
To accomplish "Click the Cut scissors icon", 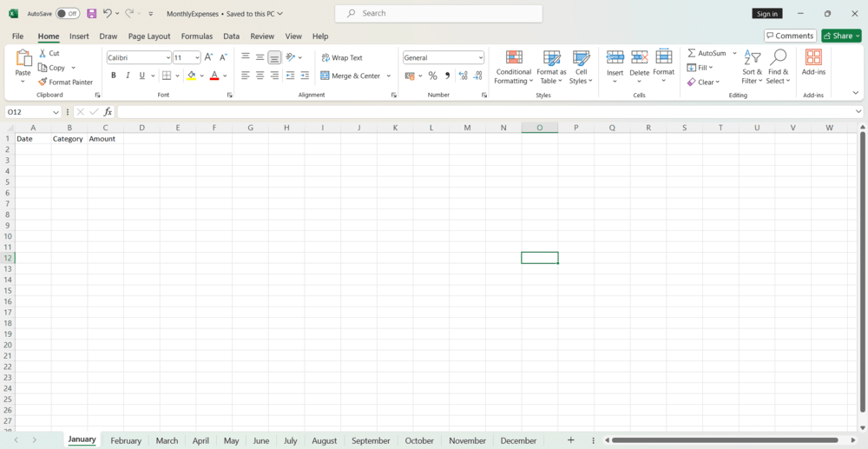I will [x=42, y=53].
